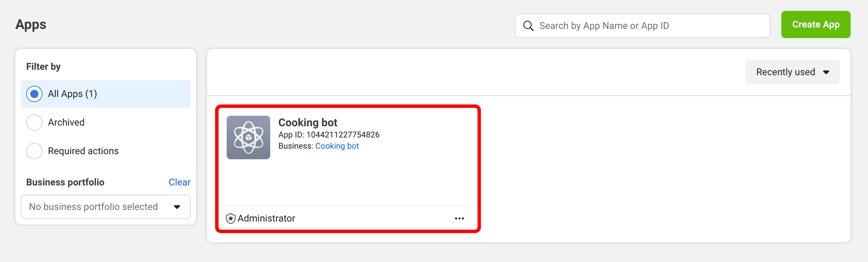Select the Archived filter option
Viewport: 868px width, 262px height.
(56, 122)
